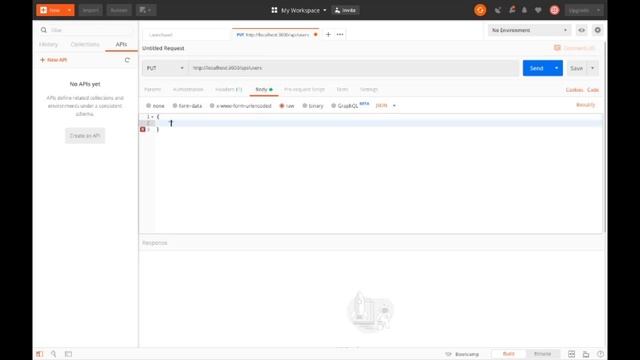Open the tab options ellipsis menu

pos(340,35)
